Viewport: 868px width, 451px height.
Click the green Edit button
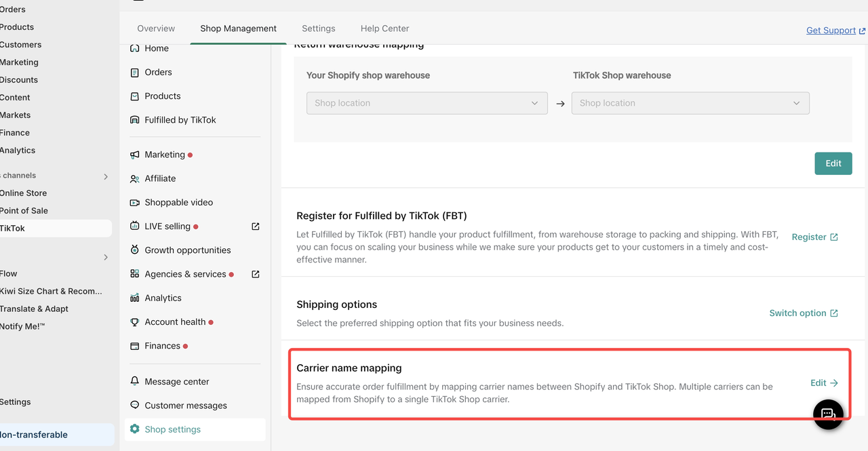coord(833,163)
